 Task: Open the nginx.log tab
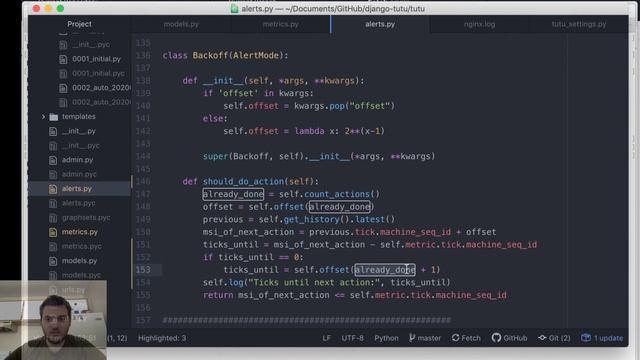coord(479,24)
